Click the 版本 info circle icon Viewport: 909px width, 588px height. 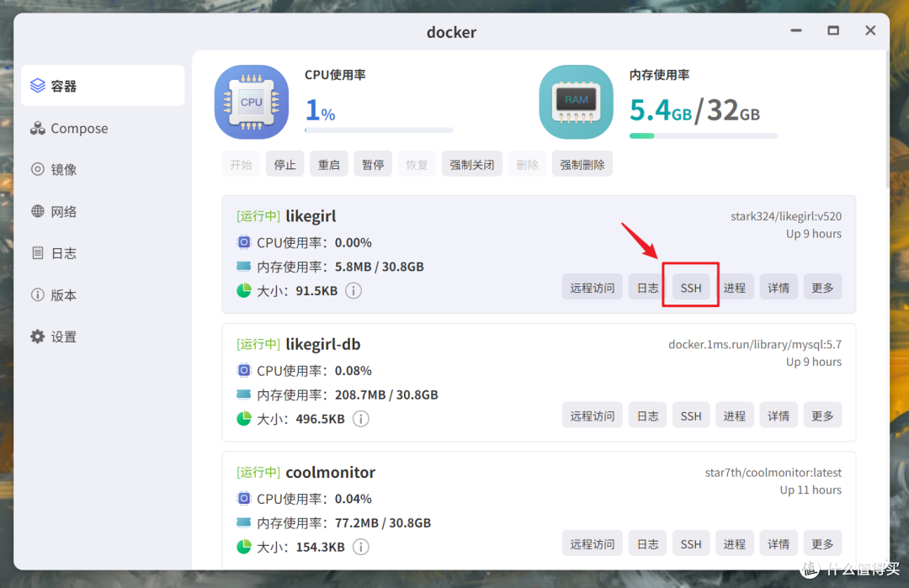[x=38, y=295]
